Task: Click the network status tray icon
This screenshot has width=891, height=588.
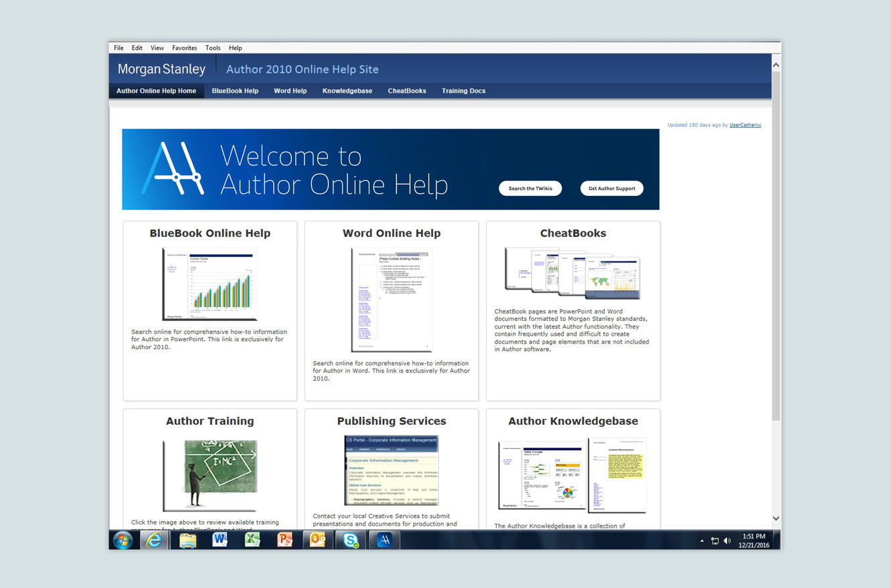Action: coord(714,541)
